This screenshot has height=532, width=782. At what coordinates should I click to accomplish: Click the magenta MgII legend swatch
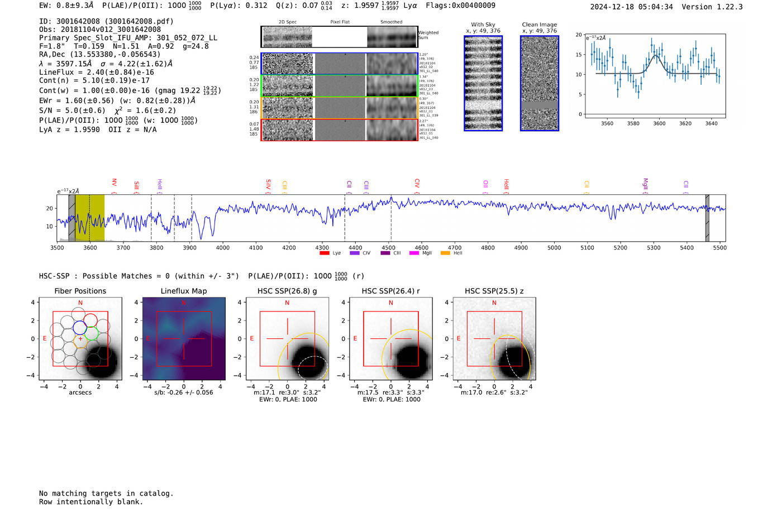(x=414, y=253)
